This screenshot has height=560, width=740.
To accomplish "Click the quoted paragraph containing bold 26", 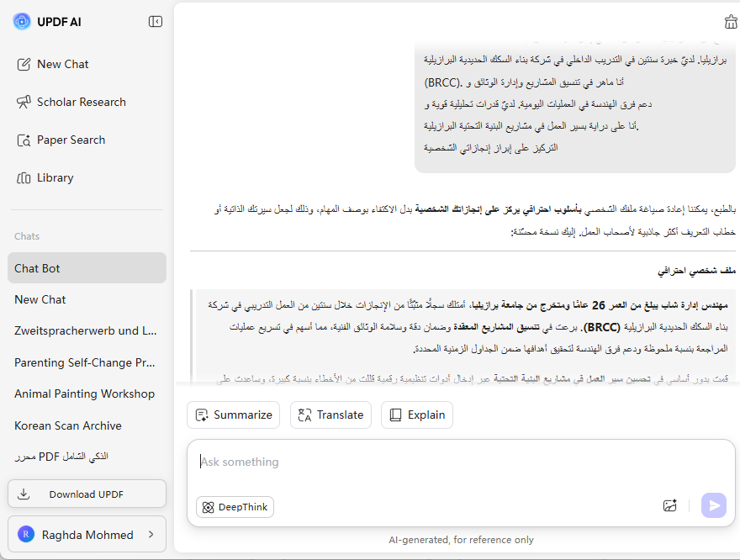I will pyautogui.click(x=468, y=326).
